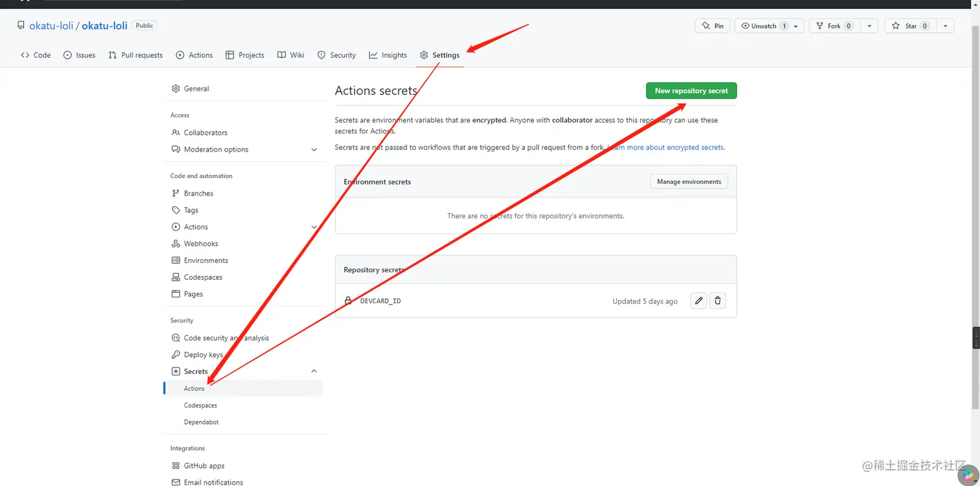The width and height of the screenshot is (980, 486).
Task: Pin the repository
Action: [713, 26]
